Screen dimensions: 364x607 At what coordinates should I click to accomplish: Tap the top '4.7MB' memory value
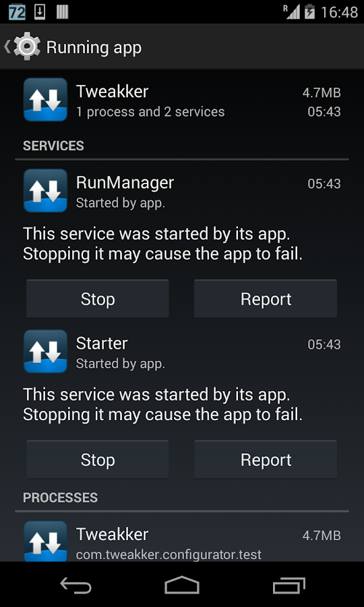(322, 93)
